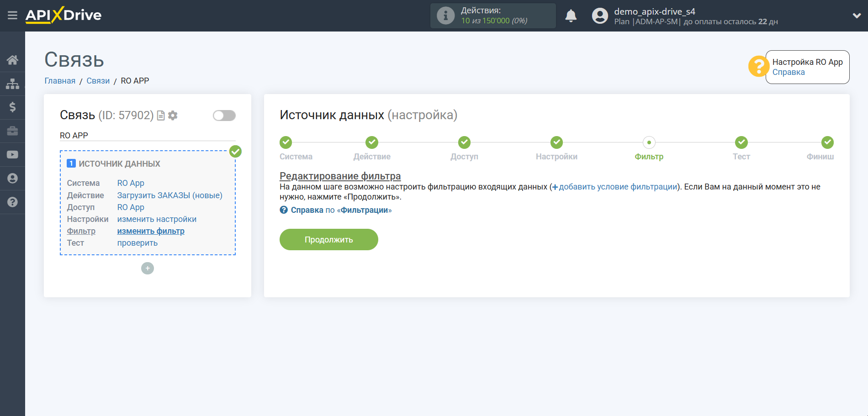Expand the account dropdown next to demo_apix-drive_s4
This screenshot has height=416, width=868.
856,15
